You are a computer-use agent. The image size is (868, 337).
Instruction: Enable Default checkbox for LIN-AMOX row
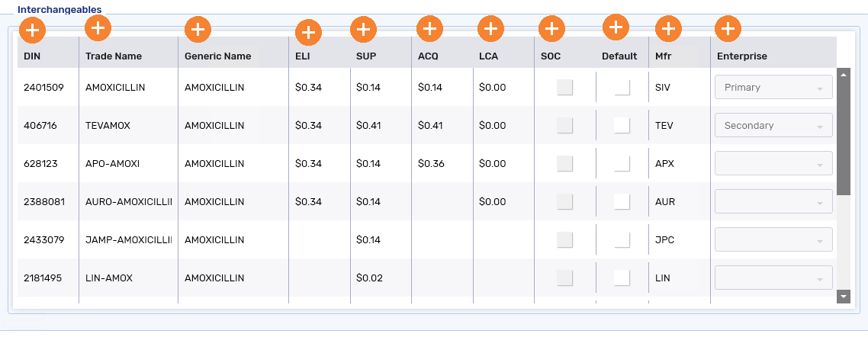tap(622, 278)
